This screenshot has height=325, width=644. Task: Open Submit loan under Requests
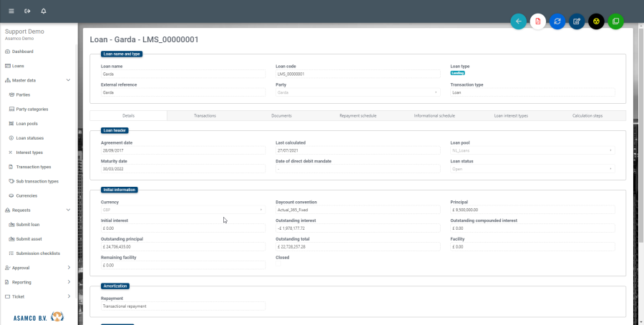(26, 225)
